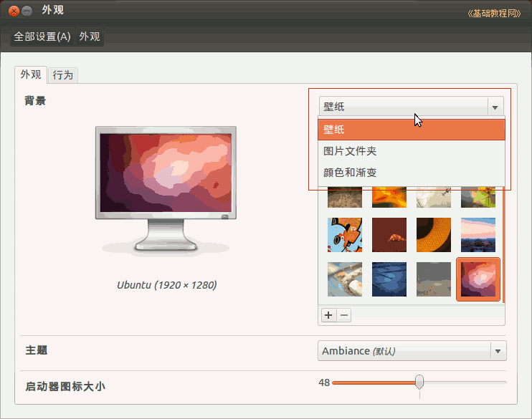
Task: Pick the gray ground wallpaper thumbnail
Action: coord(434,279)
